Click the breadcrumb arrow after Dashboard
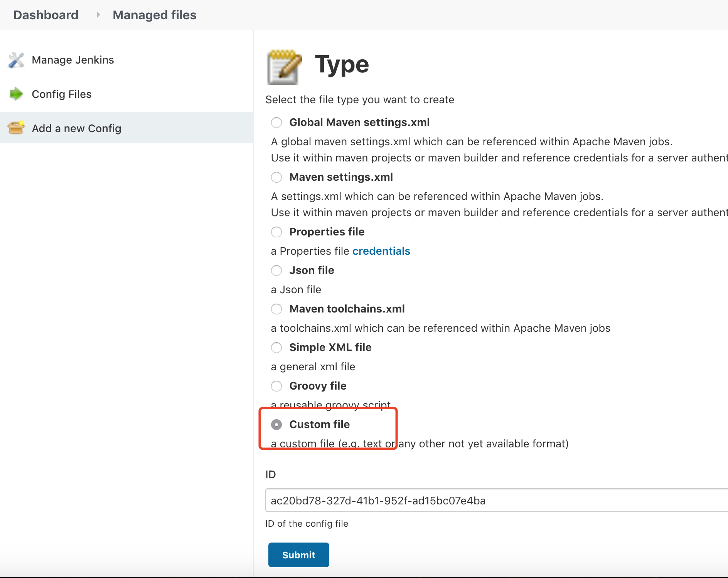This screenshot has width=728, height=578. tap(98, 15)
